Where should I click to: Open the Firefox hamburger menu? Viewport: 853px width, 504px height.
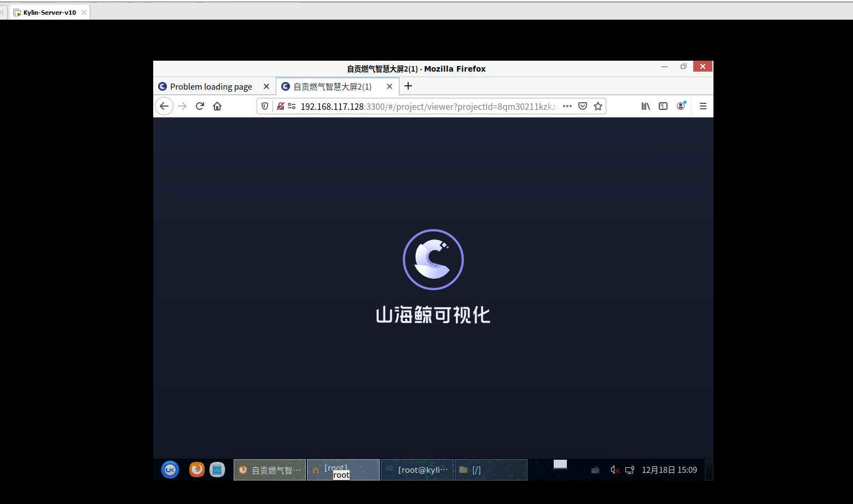click(703, 106)
